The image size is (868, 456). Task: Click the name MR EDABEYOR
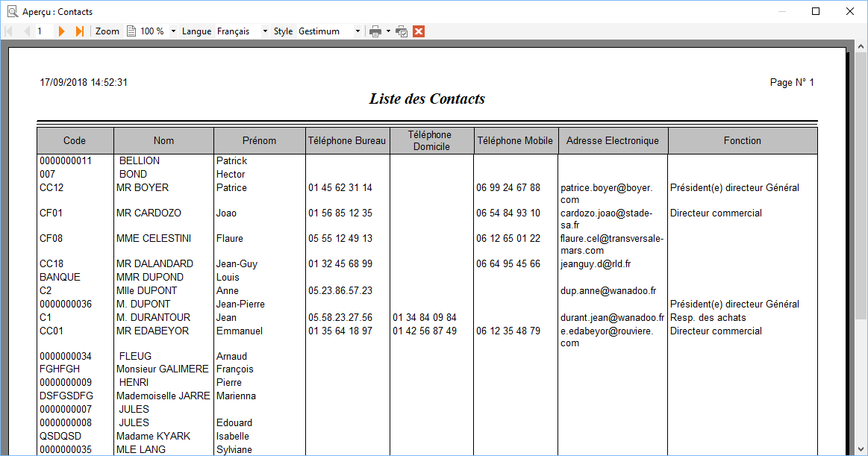pos(152,331)
